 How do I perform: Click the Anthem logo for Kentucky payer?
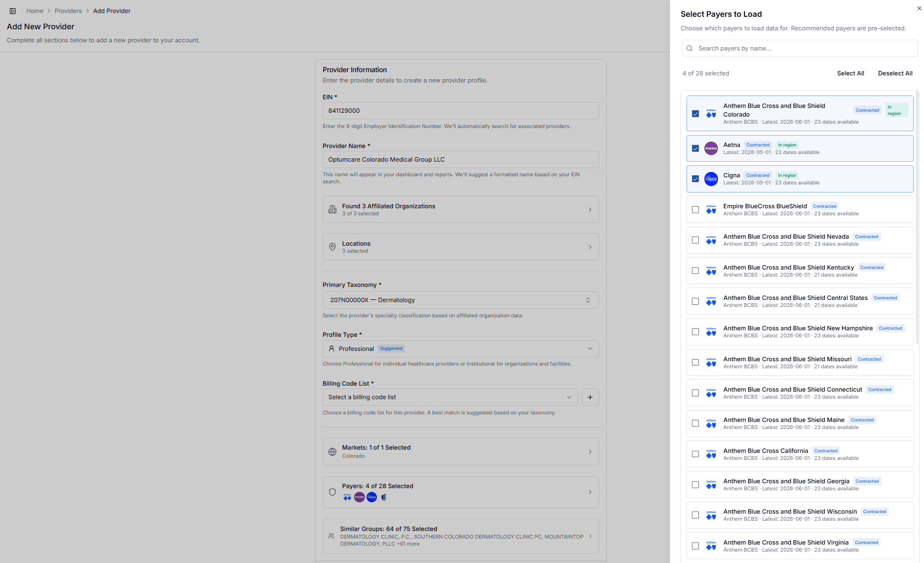(x=711, y=271)
